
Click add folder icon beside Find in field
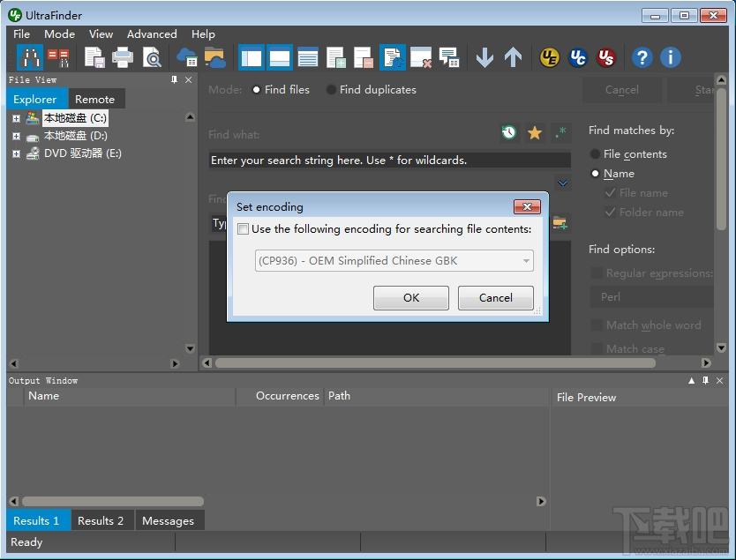click(x=560, y=223)
